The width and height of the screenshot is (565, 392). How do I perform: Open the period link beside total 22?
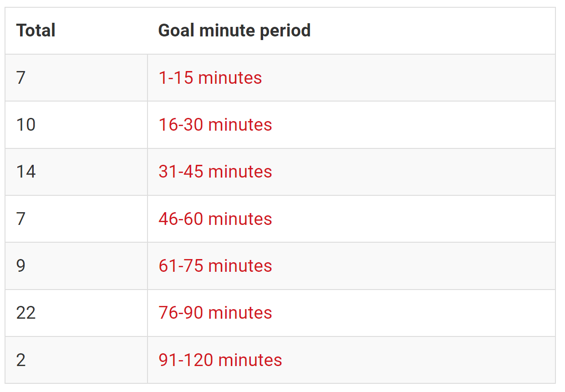click(215, 313)
